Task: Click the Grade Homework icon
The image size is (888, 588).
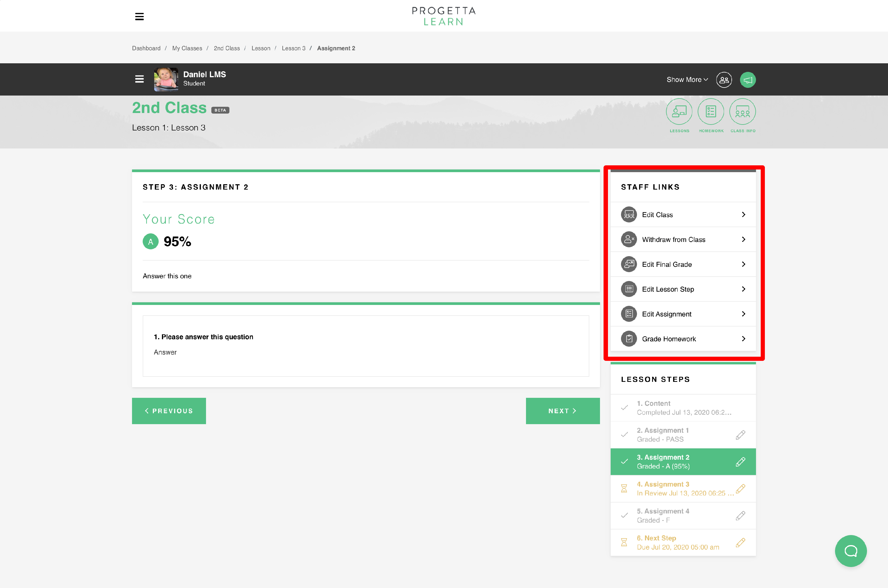Action: point(629,339)
